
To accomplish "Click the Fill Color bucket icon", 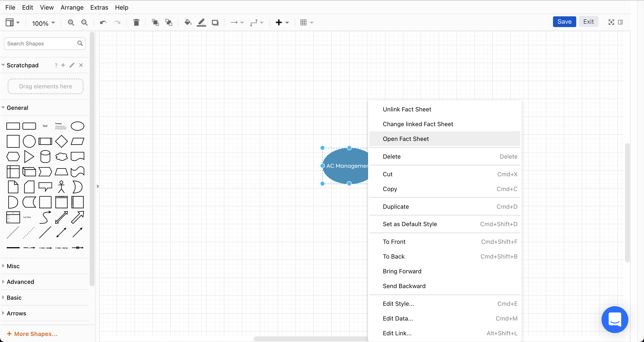I will tap(188, 23).
